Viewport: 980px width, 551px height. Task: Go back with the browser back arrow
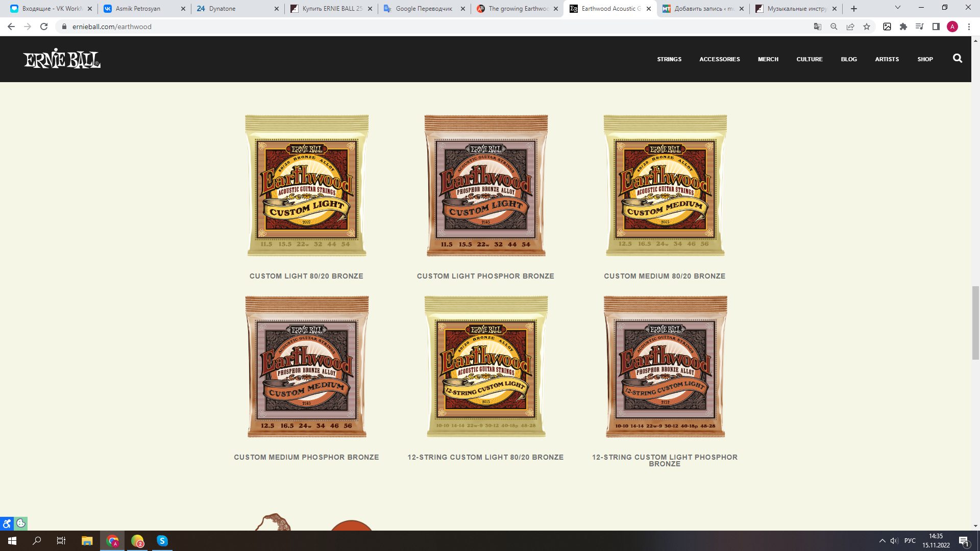(11, 27)
